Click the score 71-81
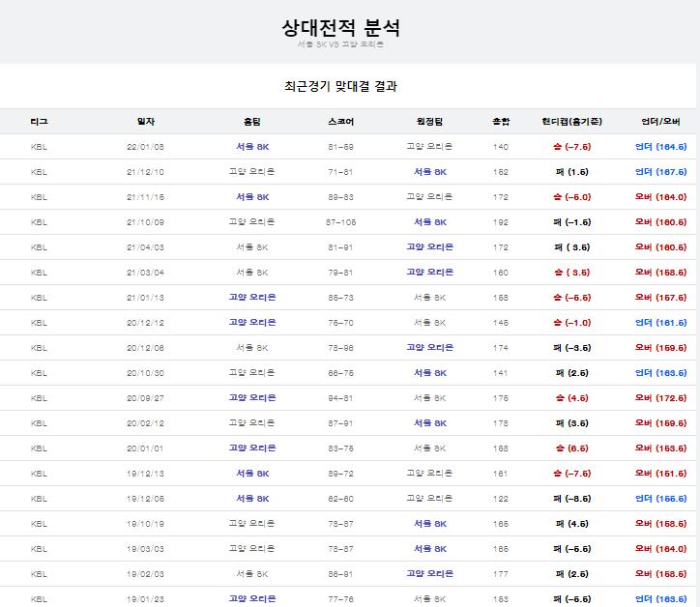This screenshot has height=607, width=700. click(340, 172)
